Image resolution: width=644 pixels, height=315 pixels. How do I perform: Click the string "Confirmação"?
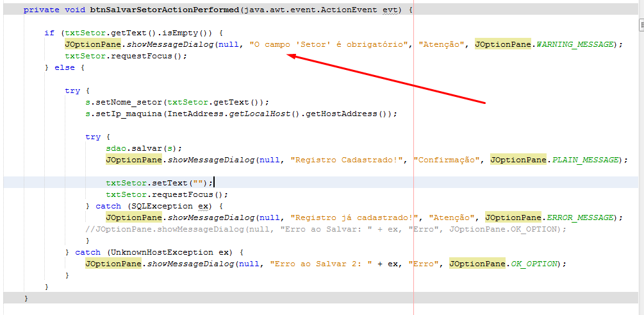(447, 160)
